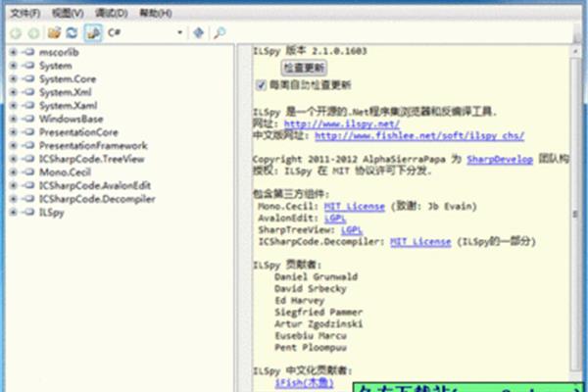Expand the ICSharpCode.AvalonEdit node
This screenshot has width=588, height=392.
pos(13,185)
